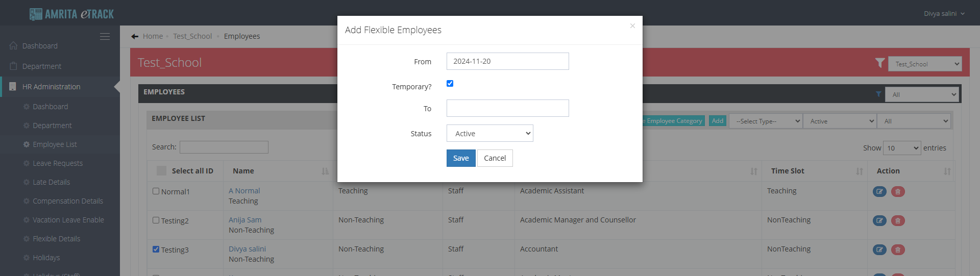The height and width of the screenshot is (276, 980).
Task: Check the Normal1 employee checkbox
Action: (x=156, y=191)
